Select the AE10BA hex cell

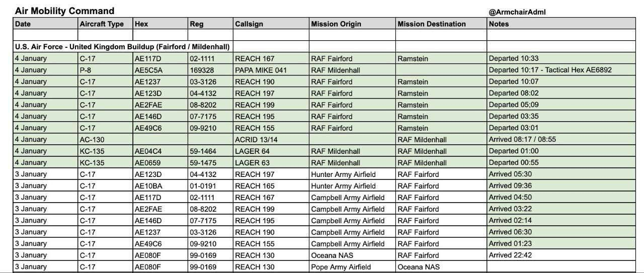pyautogui.click(x=148, y=186)
